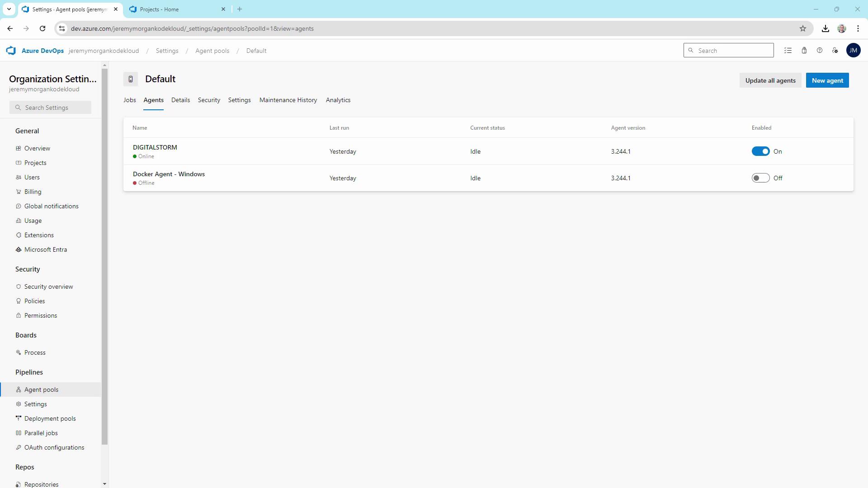Bookmark this page with the star icon
This screenshot has width=868, height=488.
click(x=802, y=28)
